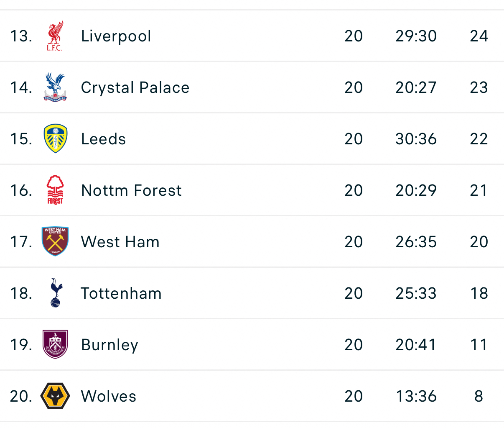This screenshot has height=428, width=504.
Task: Click the rank number 17.
Action: (x=21, y=242)
